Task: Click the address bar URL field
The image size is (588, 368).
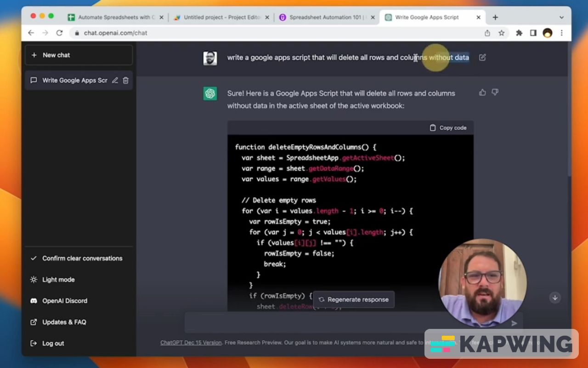Action: [x=276, y=33]
